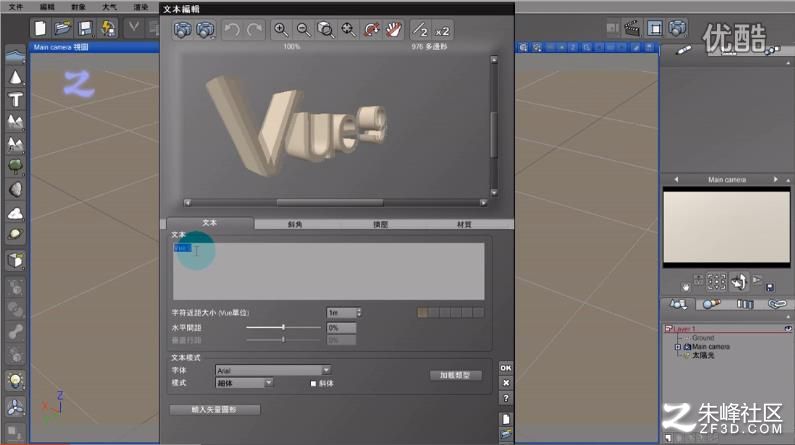Open the 渲染 menu
Viewport: 795px width, 445px height.
140,7
